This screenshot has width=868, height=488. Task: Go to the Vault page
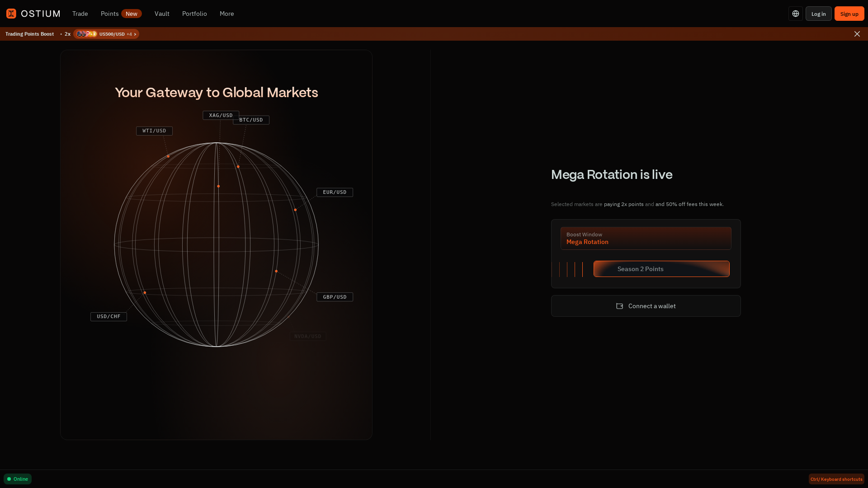tap(162, 14)
